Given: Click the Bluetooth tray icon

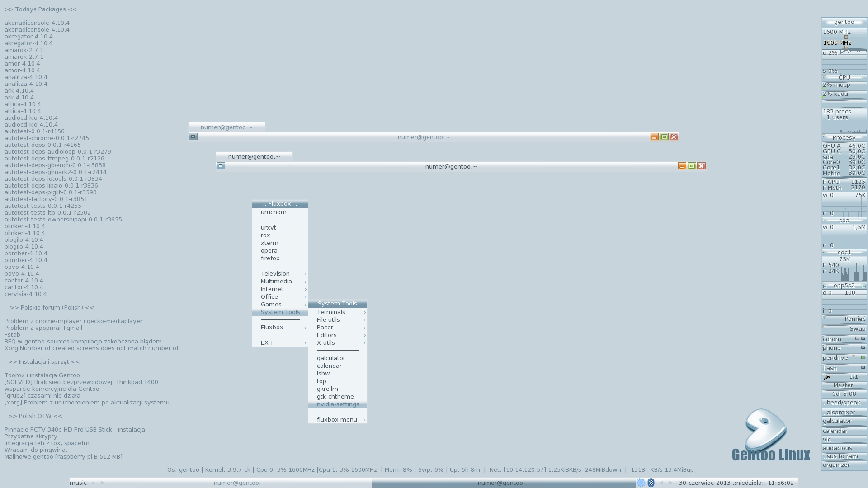Looking at the screenshot, I should coord(651,483).
